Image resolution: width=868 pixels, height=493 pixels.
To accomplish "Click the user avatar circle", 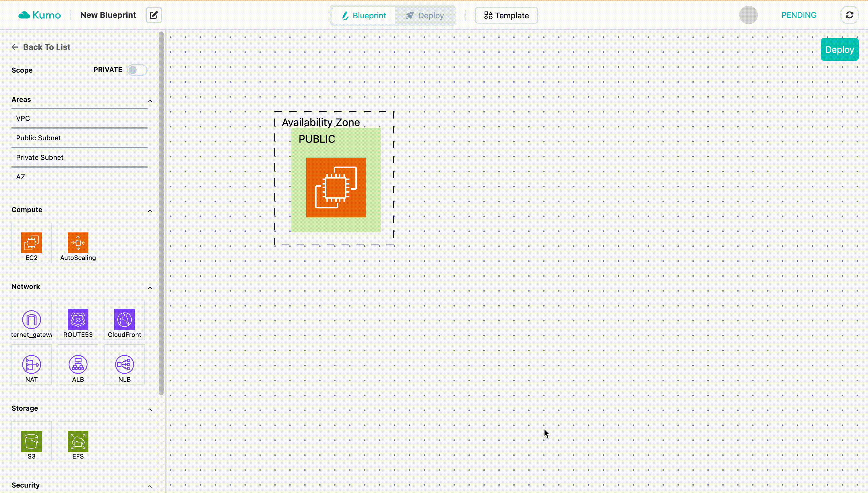I will (x=749, y=15).
